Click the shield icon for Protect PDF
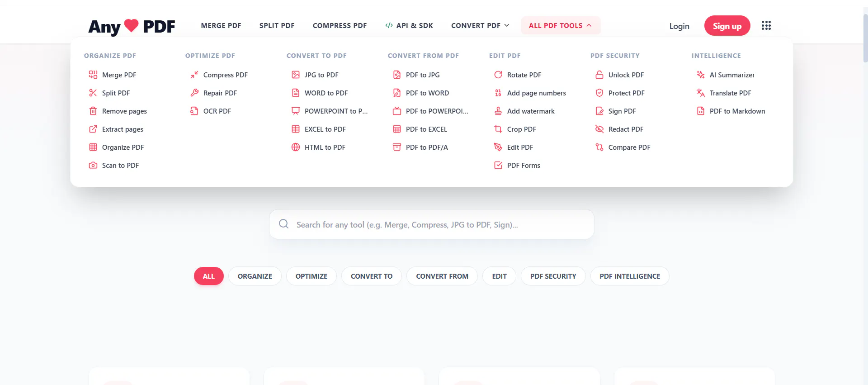The width and height of the screenshot is (868, 385). click(x=599, y=93)
